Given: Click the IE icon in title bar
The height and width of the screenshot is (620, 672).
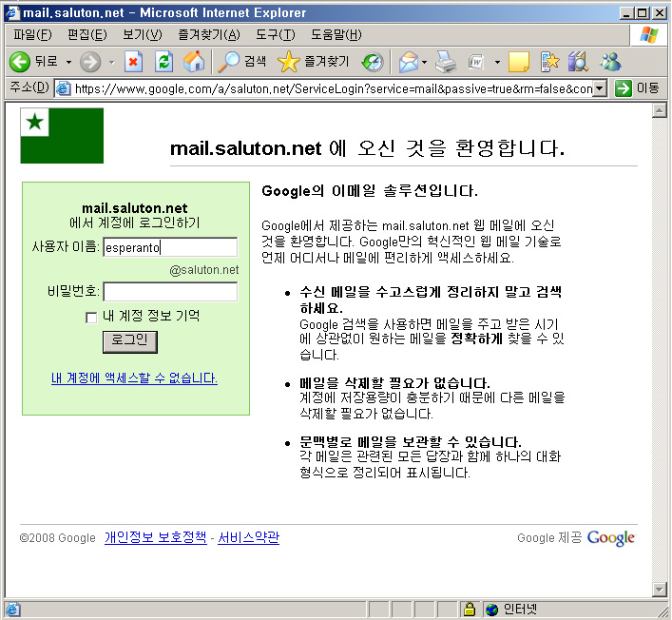Looking at the screenshot, I should pos(12,13).
